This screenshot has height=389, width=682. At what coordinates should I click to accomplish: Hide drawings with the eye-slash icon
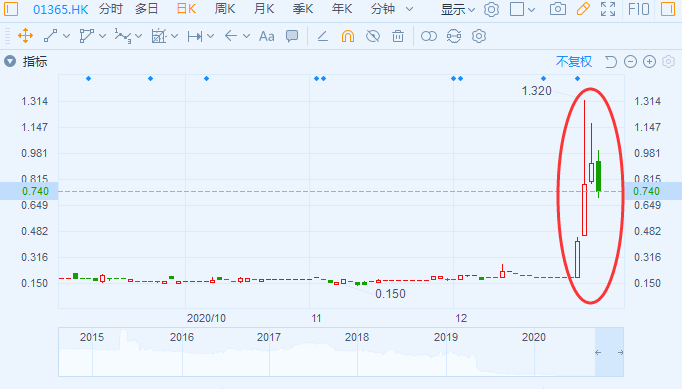tap(373, 36)
